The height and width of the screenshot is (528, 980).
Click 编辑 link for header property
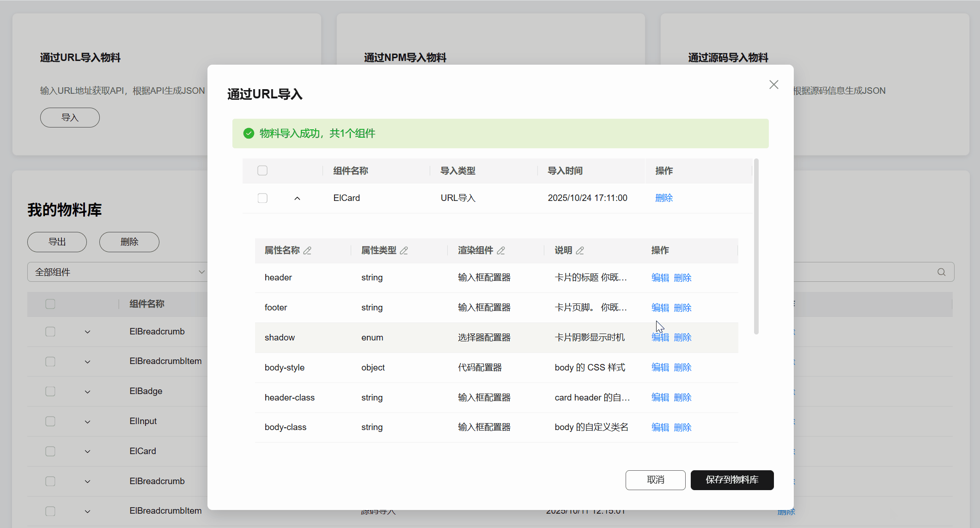coord(660,278)
